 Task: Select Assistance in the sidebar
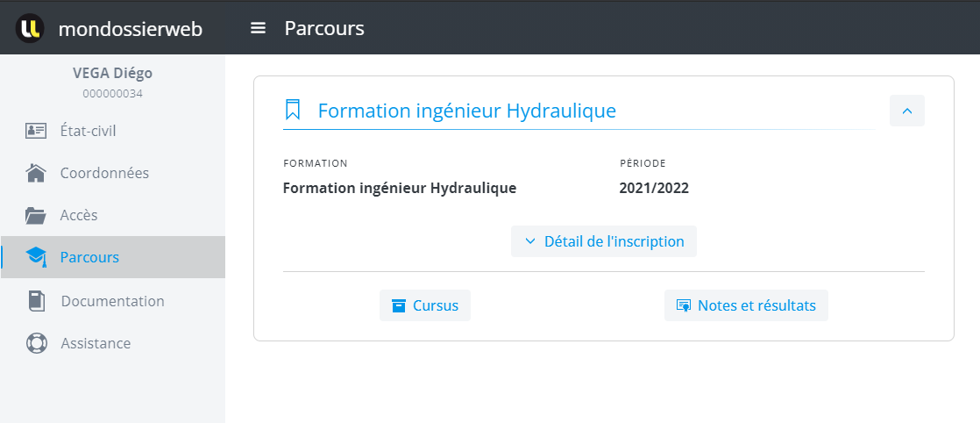coord(96,343)
